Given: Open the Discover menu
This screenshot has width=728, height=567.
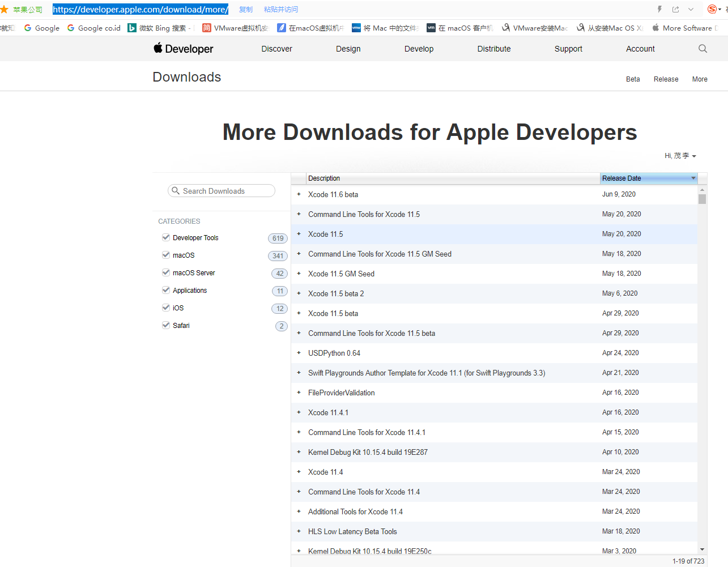Looking at the screenshot, I should click(277, 49).
